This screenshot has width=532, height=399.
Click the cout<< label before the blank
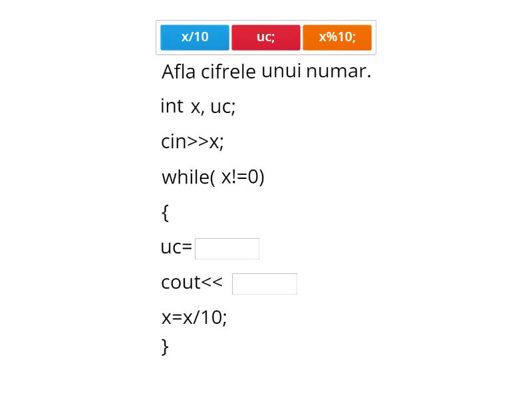(x=189, y=282)
